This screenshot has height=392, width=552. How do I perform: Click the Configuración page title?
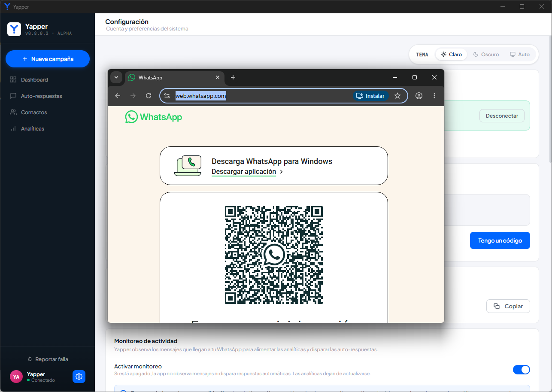tap(127, 21)
